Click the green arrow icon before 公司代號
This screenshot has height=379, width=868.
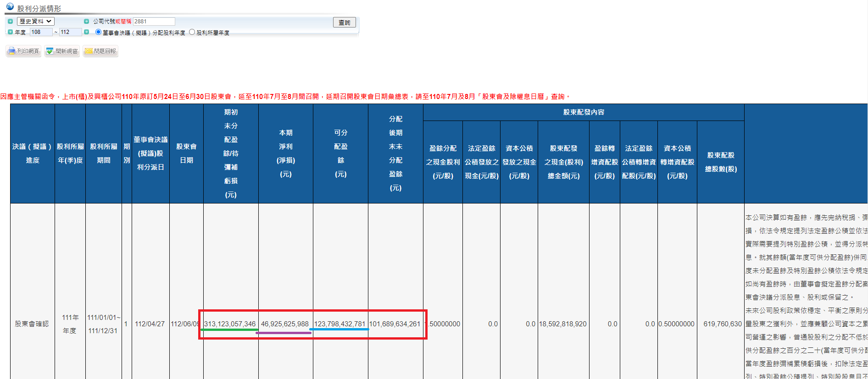coord(86,22)
